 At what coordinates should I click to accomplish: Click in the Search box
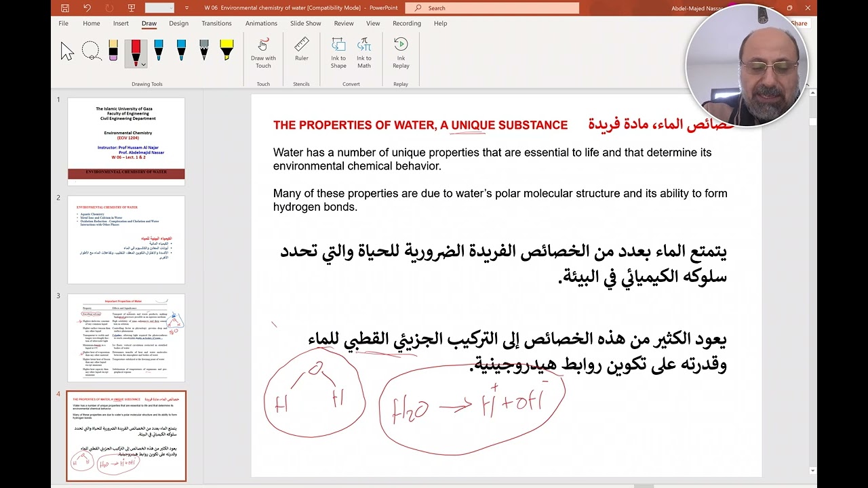[x=492, y=8]
